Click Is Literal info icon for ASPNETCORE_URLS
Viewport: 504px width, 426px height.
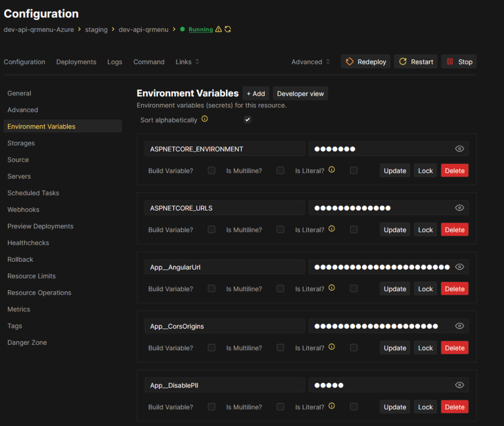(332, 229)
